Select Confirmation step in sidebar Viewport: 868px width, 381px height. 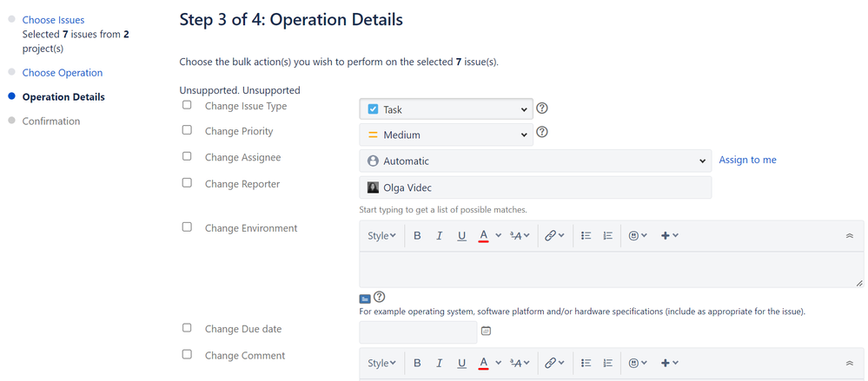pos(51,122)
